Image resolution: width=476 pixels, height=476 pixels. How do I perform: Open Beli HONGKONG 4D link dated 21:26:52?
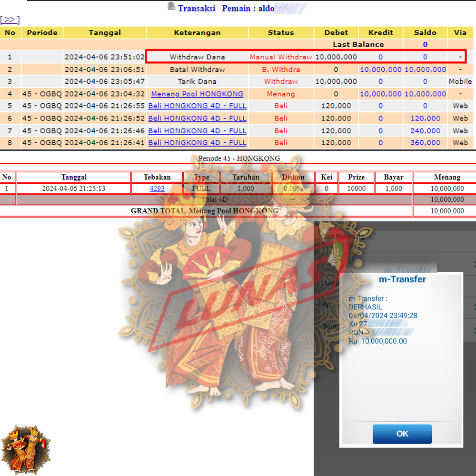[x=197, y=118]
